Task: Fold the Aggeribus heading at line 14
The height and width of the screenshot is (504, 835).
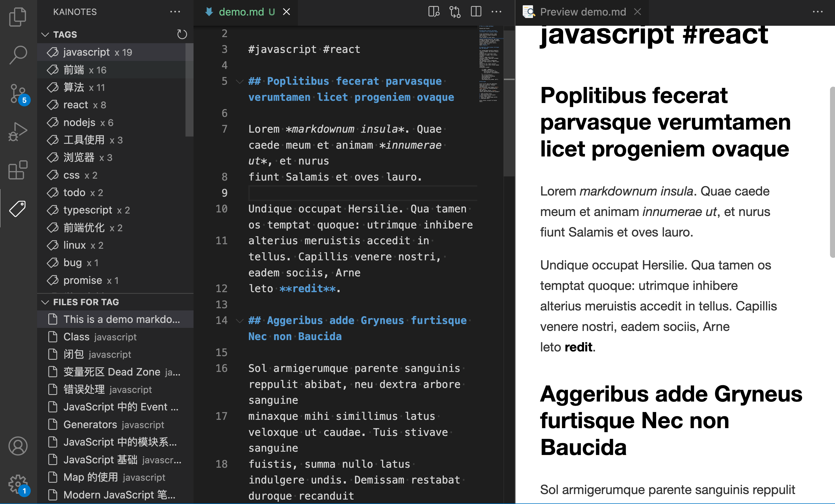Action: pyautogui.click(x=239, y=321)
